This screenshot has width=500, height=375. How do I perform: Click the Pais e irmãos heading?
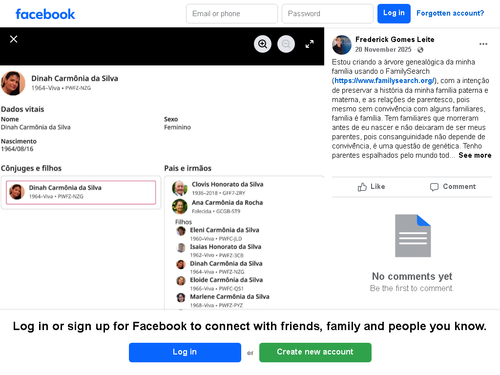[x=188, y=168]
